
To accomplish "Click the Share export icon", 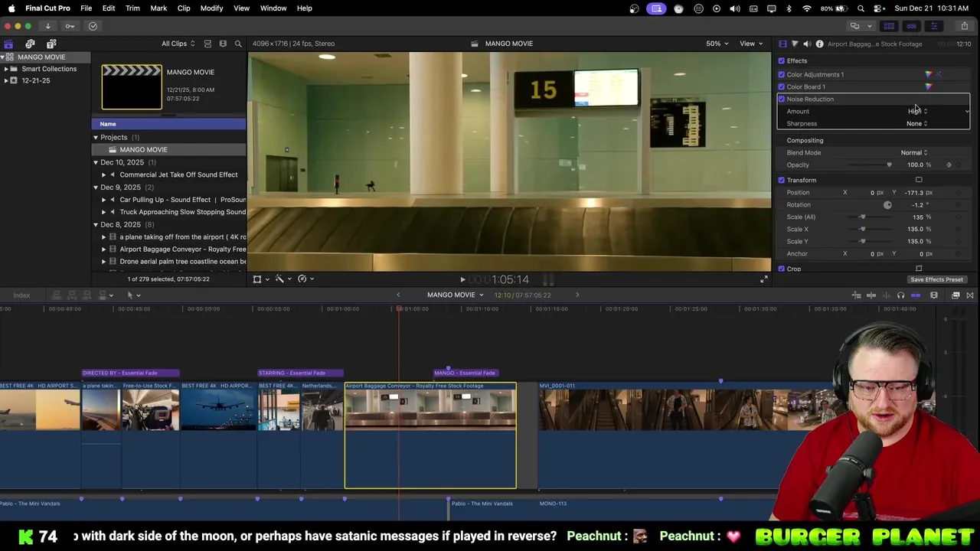I will tap(964, 26).
